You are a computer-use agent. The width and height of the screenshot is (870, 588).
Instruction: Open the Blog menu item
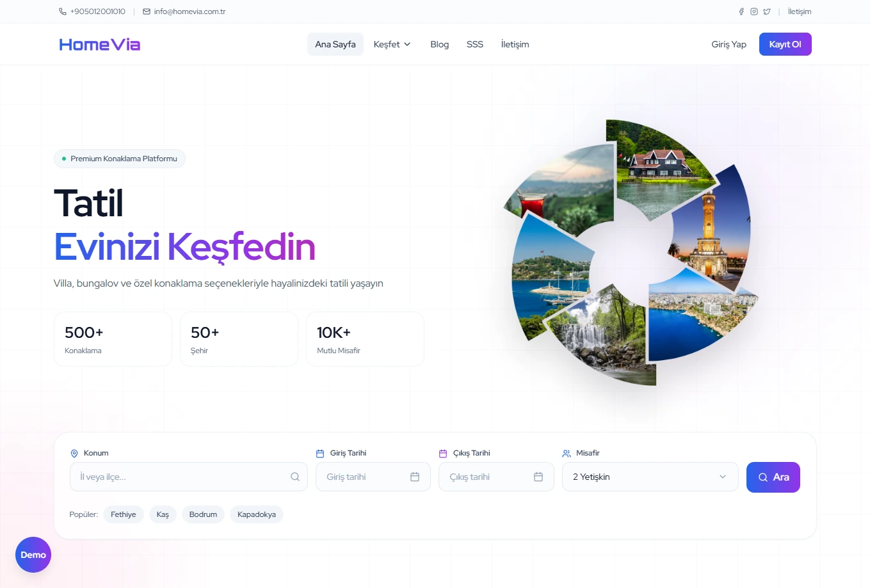click(x=439, y=44)
